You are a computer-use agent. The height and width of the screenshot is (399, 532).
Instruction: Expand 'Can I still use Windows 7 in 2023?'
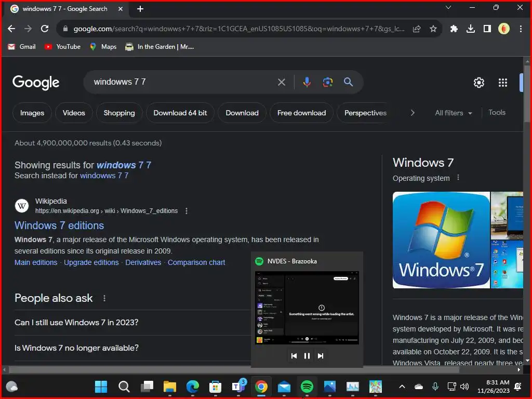click(x=132, y=322)
